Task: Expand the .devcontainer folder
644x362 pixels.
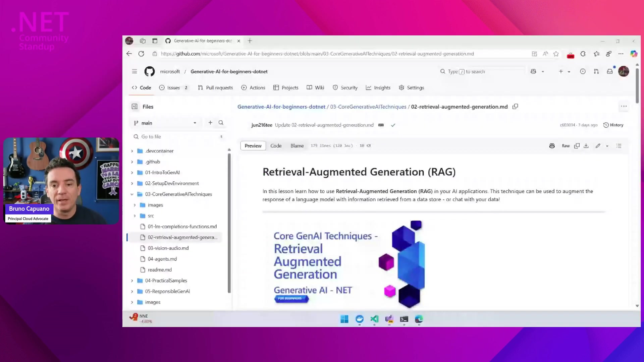Action: [132, 151]
